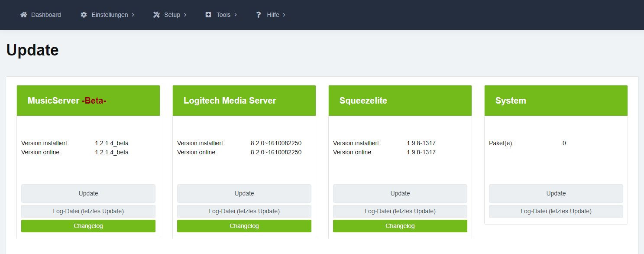Open Logitech Media Server Changelog
Viewport: 644px width, 254px height.
click(244, 226)
